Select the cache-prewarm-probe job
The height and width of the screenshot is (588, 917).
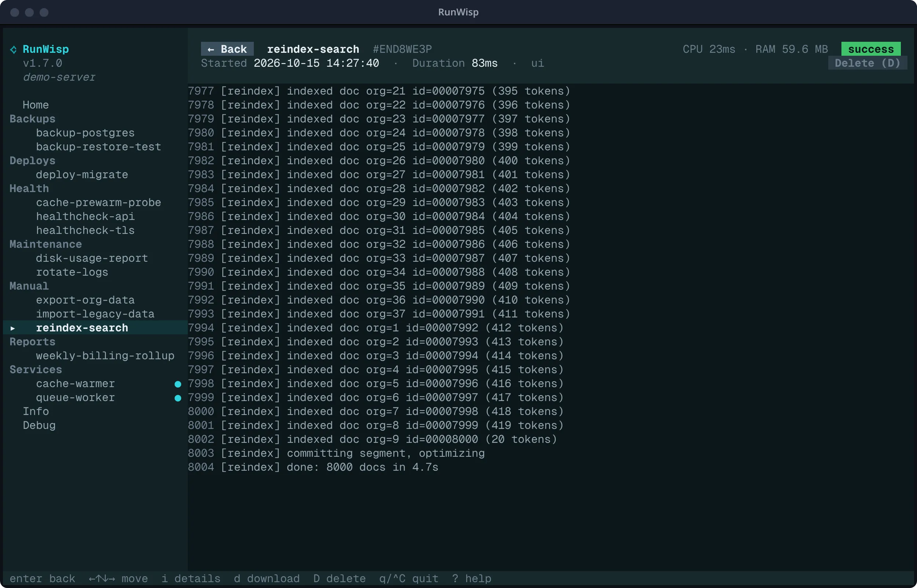tap(99, 202)
